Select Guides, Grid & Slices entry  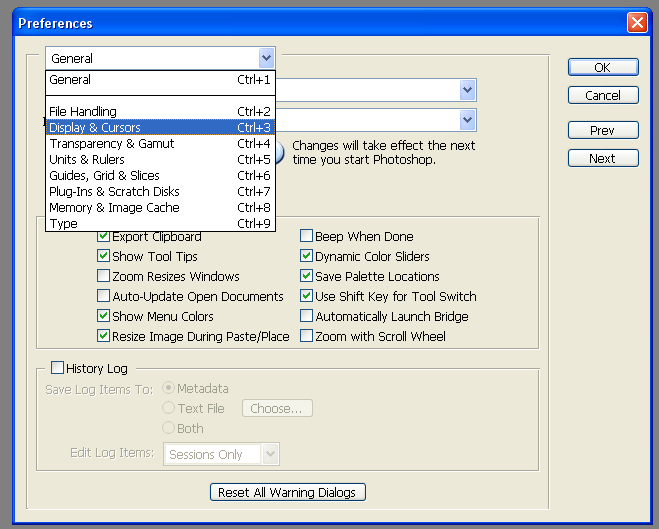(160, 175)
